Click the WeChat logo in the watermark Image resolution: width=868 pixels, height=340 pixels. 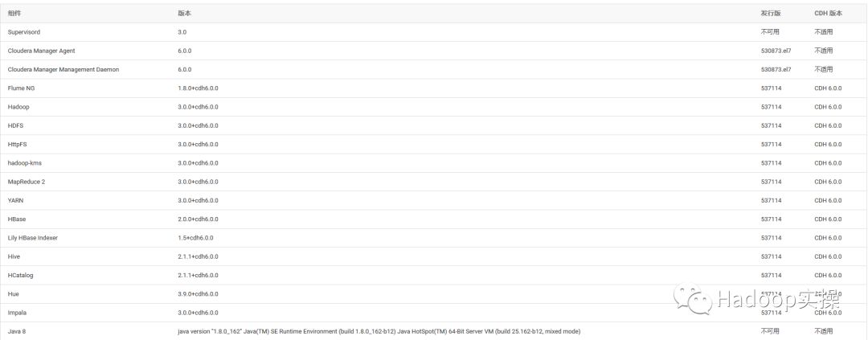click(x=693, y=301)
